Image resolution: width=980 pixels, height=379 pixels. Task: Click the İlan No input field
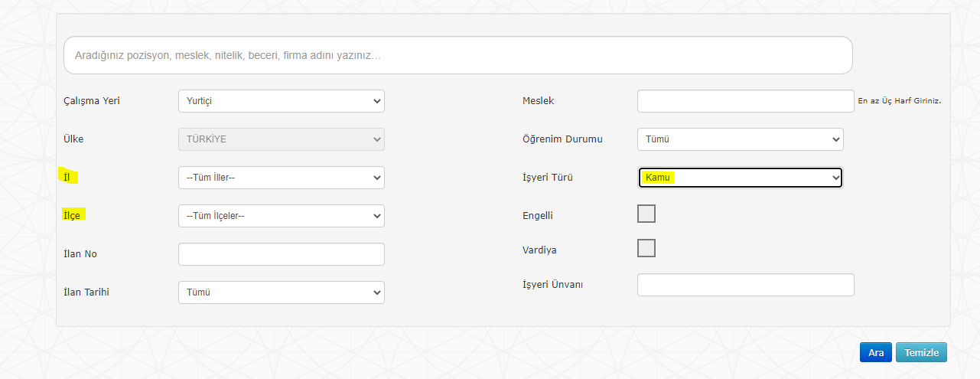point(281,254)
